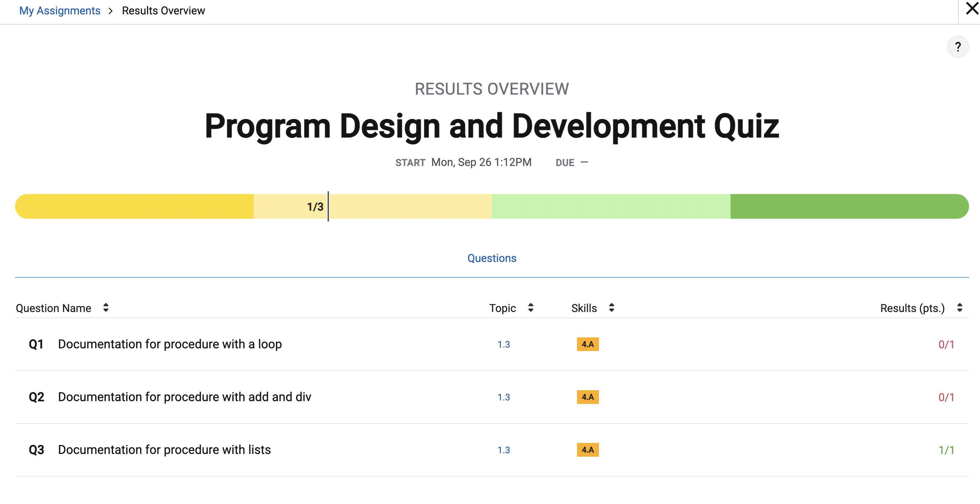Sort by Skills arrows
Screen dimensions: 980x504
point(611,308)
